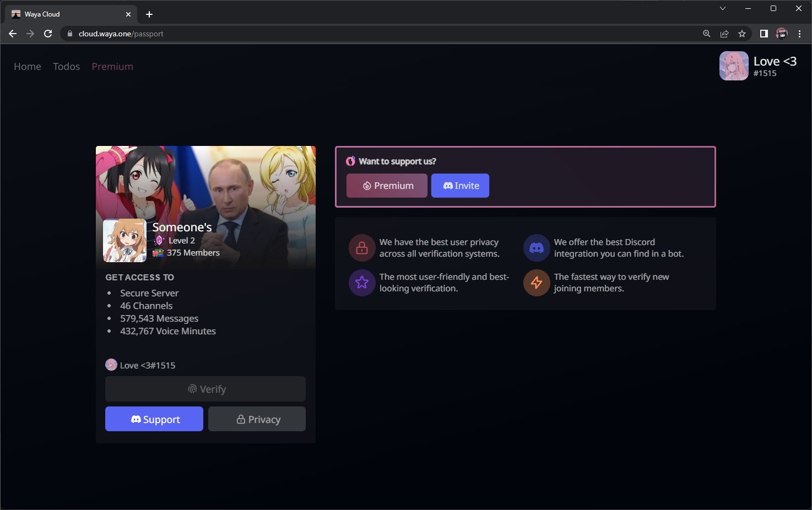Click the flame icon beside Want to support us
The image size is (812, 510).
click(350, 161)
